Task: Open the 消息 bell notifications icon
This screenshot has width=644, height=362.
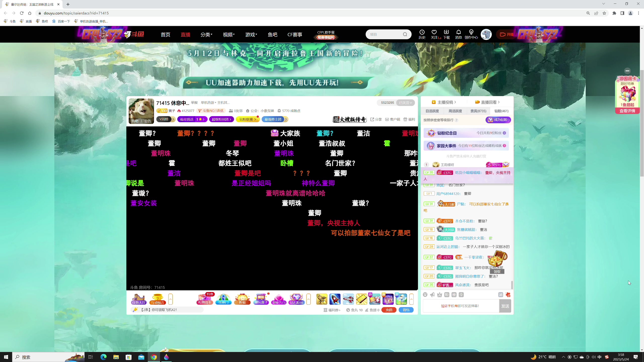Action: 458,34
